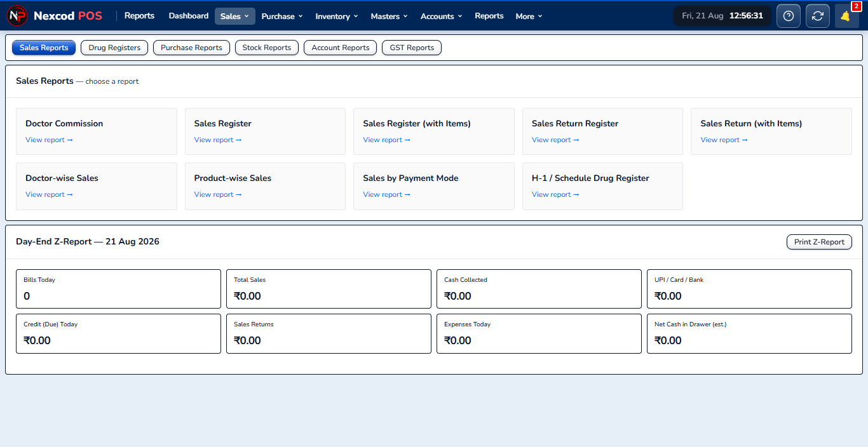This screenshot has height=447, width=868.
Task: Click the Nexcod POS logo icon
Action: point(17,16)
